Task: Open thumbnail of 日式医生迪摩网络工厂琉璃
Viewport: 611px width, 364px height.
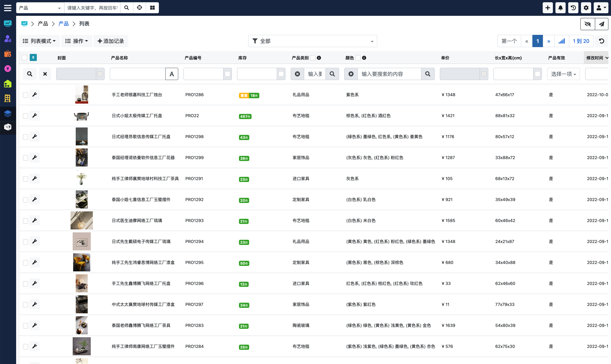Action: click(x=82, y=221)
